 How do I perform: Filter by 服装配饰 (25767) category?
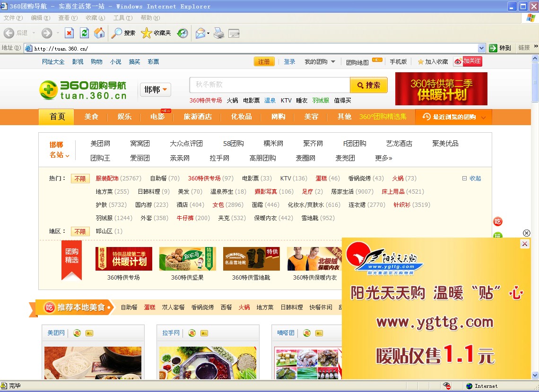coord(118,179)
